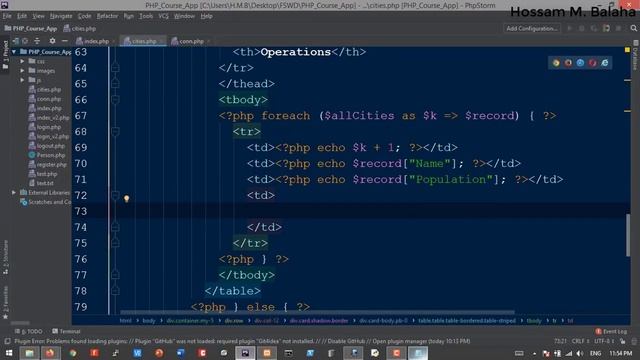Open the Navigate menu
The height and width of the screenshot is (360, 640).
click(x=61, y=16)
